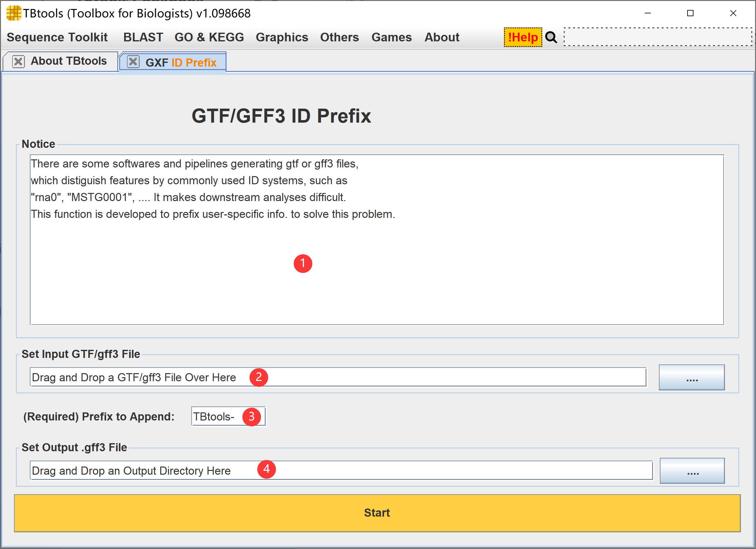Click the '(Required) Prefix to Append:' label

pyautogui.click(x=99, y=417)
